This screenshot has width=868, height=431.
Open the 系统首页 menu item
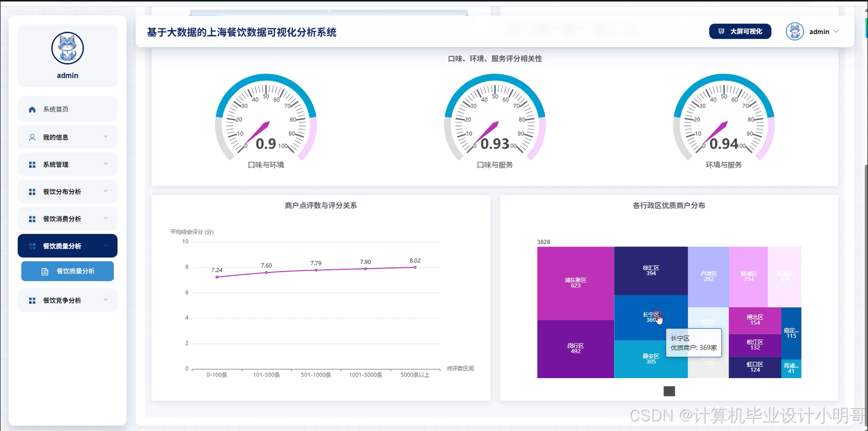68,109
